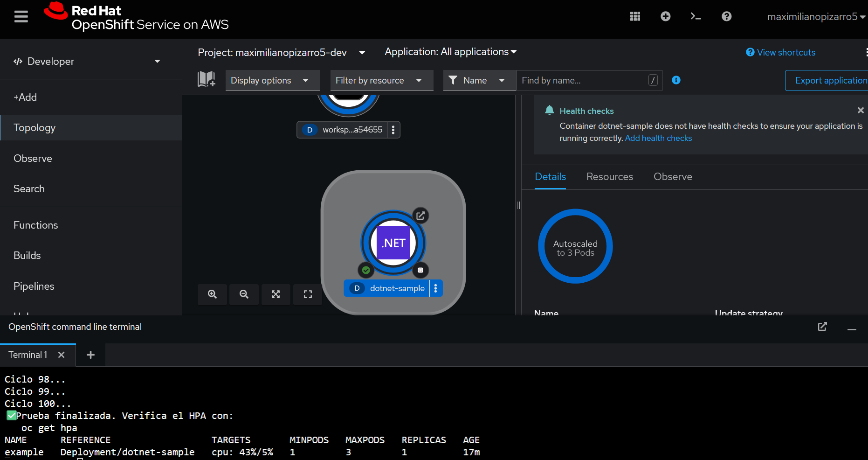This screenshot has width=868, height=460.
Task: Click 'oc get hpa' command text
Action: (x=49, y=428)
